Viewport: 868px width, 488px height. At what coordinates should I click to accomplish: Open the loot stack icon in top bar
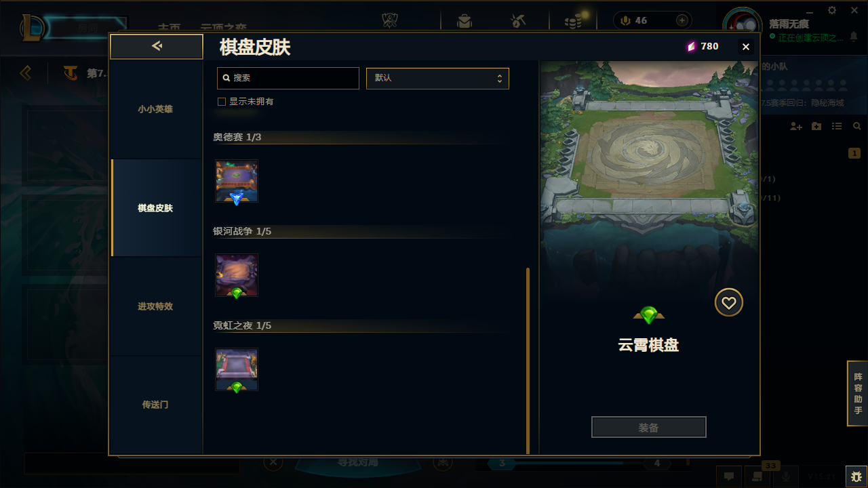click(x=573, y=21)
